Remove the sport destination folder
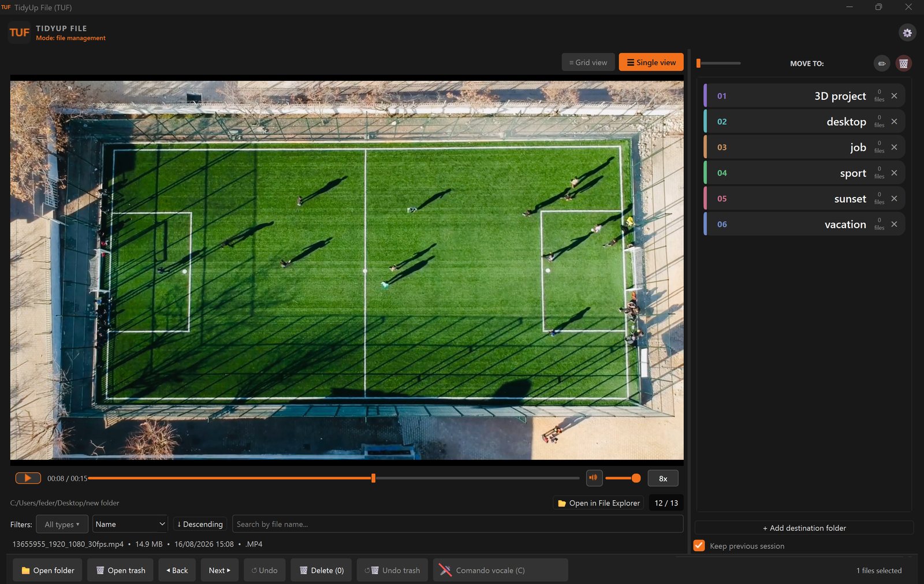 pyautogui.click(x=894, y=173)
